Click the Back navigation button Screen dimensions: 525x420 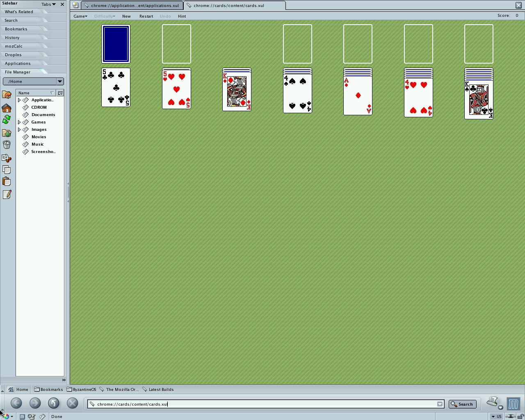pos(16,403)
